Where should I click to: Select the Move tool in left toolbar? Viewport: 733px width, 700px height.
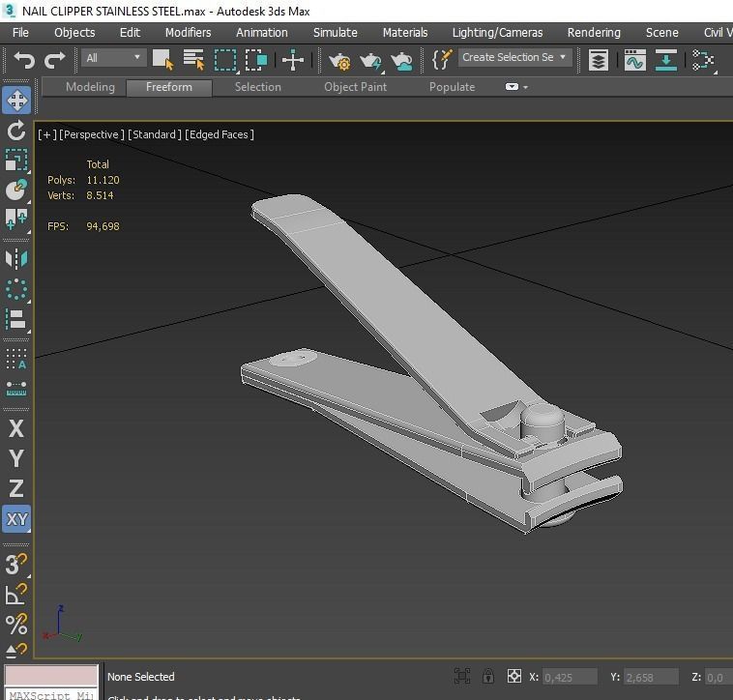coord(16,100)
